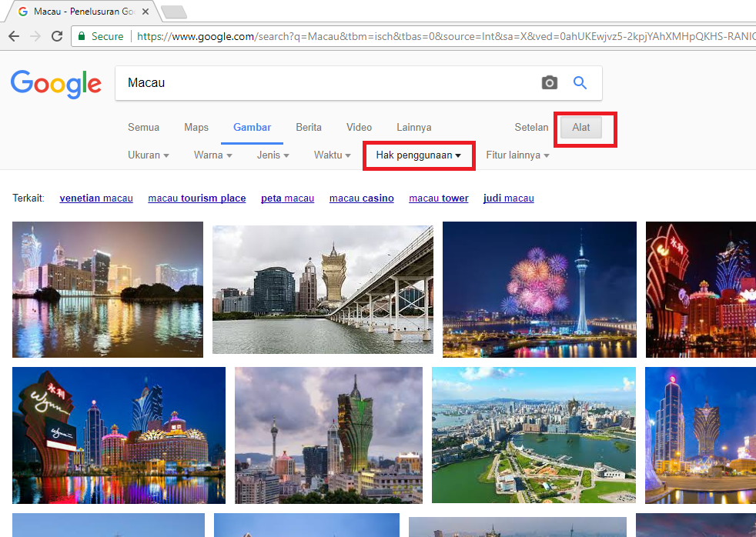Viewport: 756px width, 537px height.
Task: Open the fireworks photo of Macau Tower
Action: (x=539, y=289)
